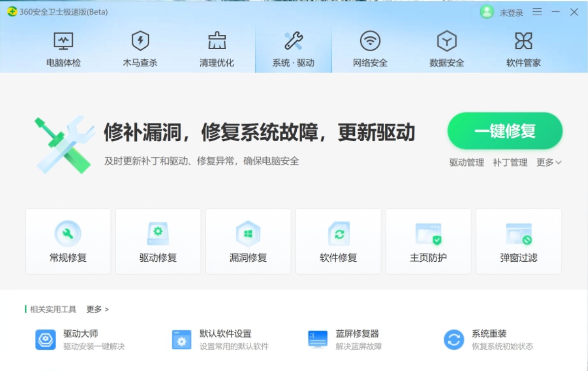Open the 常规修复 wrench card
The image size is (588, 371).
(x=68, y=241)
